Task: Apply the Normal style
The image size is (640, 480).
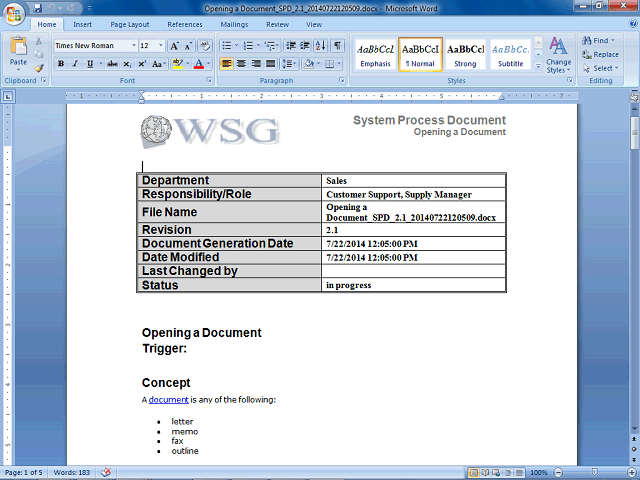Action: (x=420, y=55)
